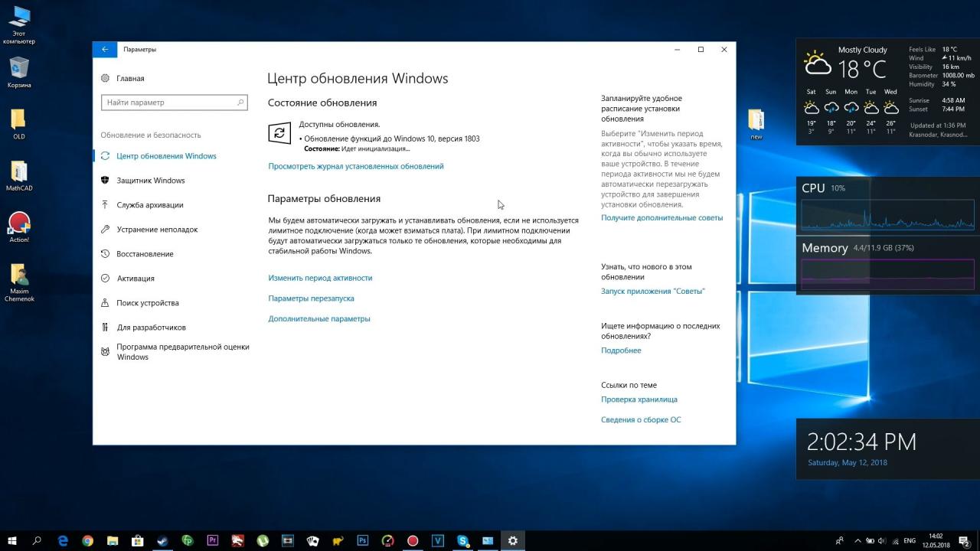This screenshot has height=551, width=980.
Task: Select the Корзина recycle bin icon
Action: [x=19, y=73]
